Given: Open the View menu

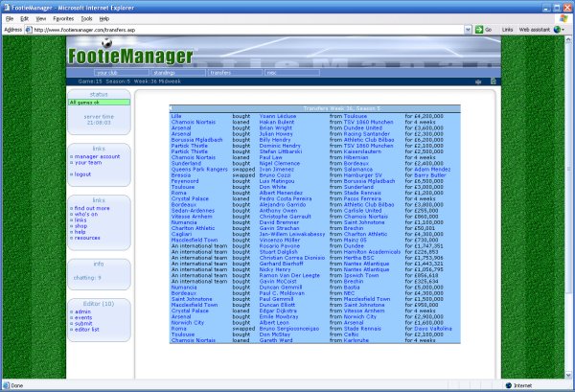Looking at the screenshot, I should tap(40, 19).
